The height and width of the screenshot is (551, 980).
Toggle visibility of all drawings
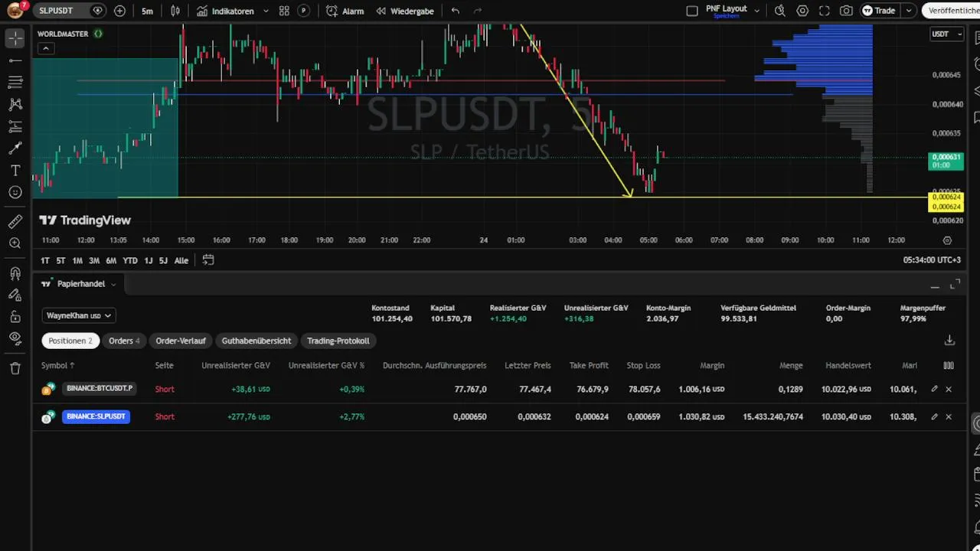[x=15, y=338]
